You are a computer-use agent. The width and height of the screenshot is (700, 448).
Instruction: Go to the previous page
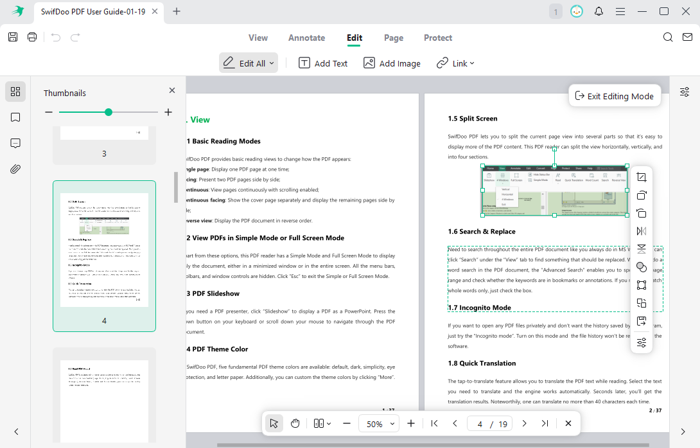pyautogui.click(x=455, y=423)
